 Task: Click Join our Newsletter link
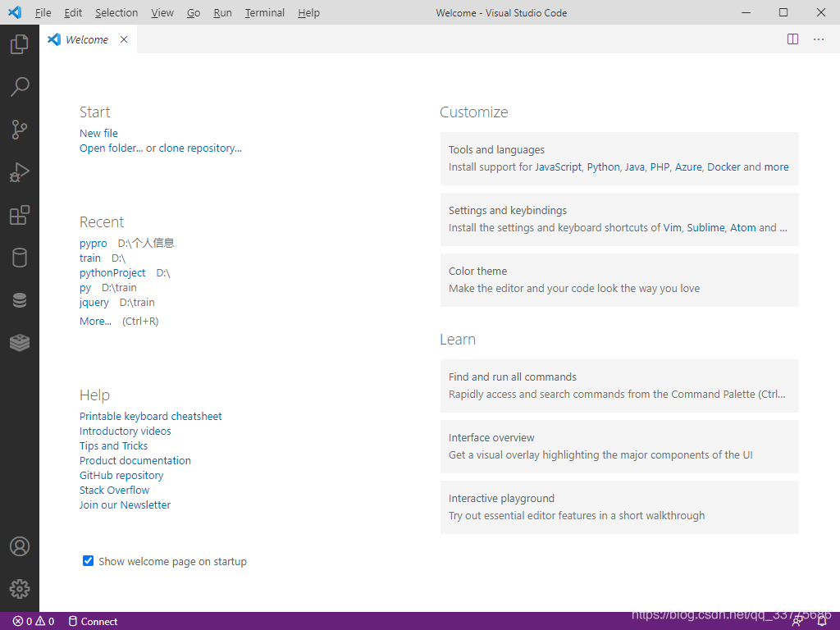125,505
